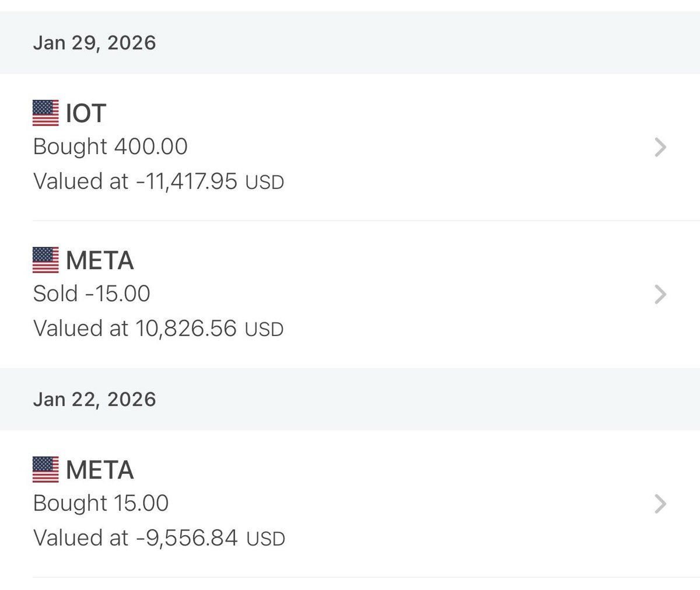Select the META ticker in the Jan 29 section
Image resolution: width=700 pixels, height=590 pixels.
100,260
